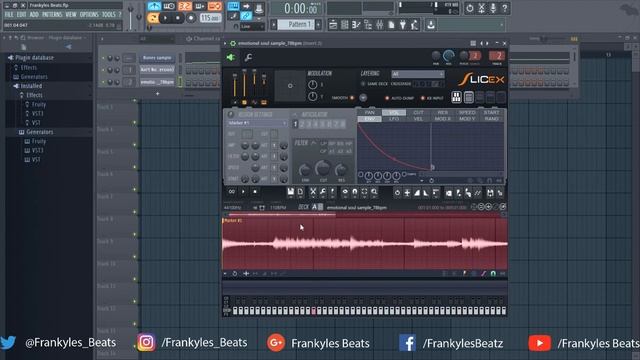
Task: Click the filter CUT knob
Action: 323,168
